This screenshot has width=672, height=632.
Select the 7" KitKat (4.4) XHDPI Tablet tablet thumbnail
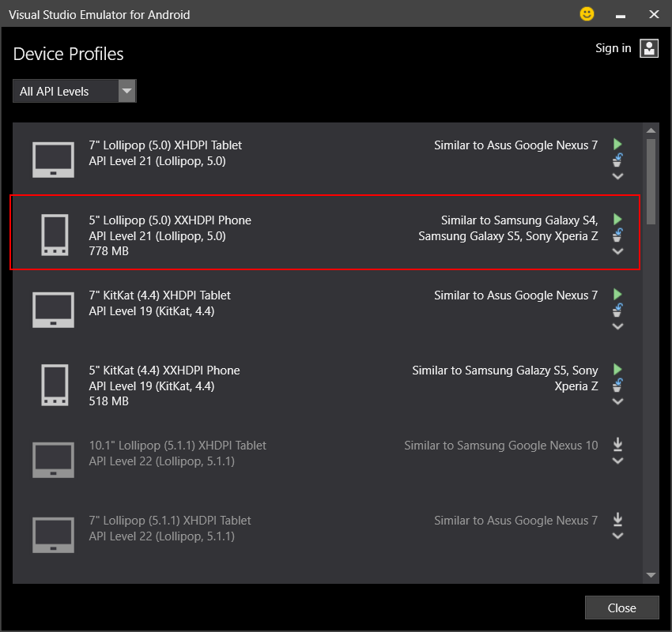[53, 310]
